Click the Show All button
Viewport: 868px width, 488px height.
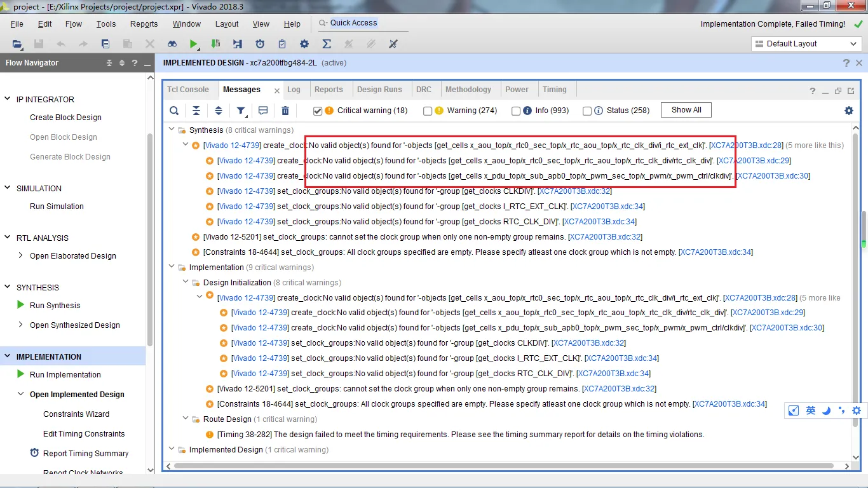(x=686, y=110)
